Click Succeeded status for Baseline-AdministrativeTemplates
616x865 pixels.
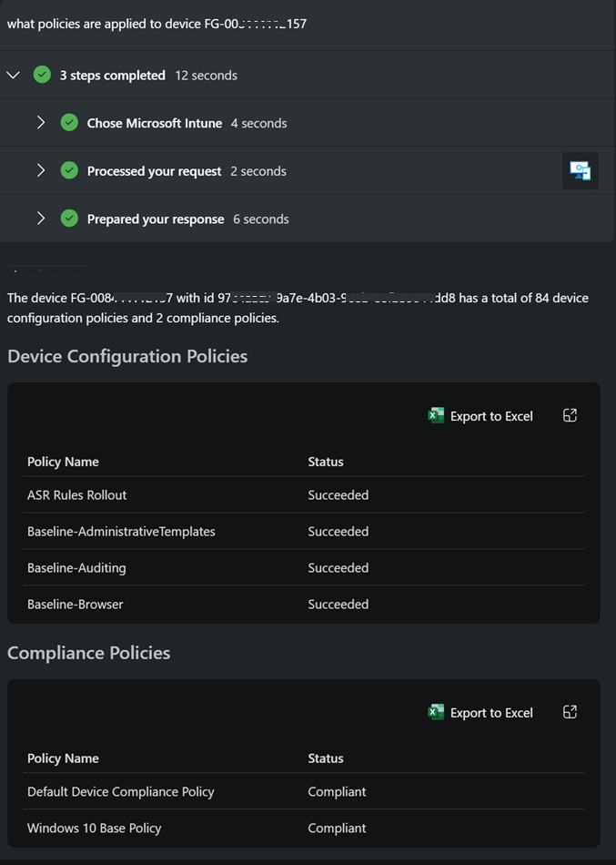pyautogui.click(x=338, y=531)
